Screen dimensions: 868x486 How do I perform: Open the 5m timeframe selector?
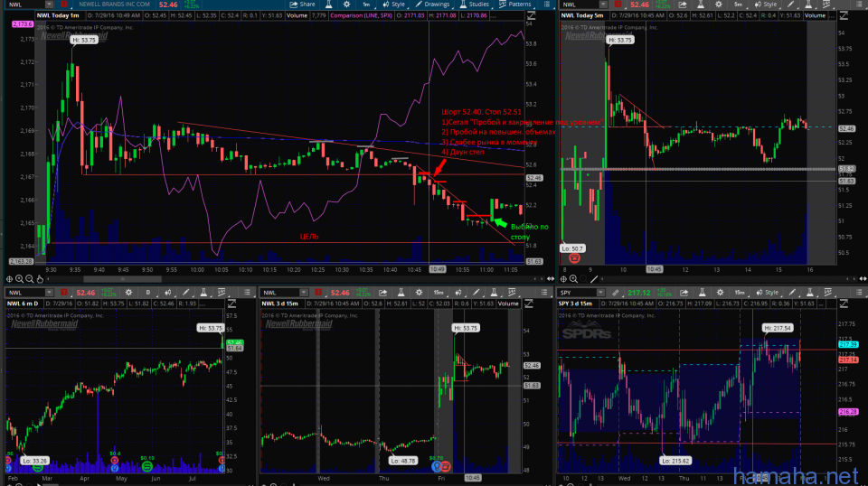pos(738,5)
